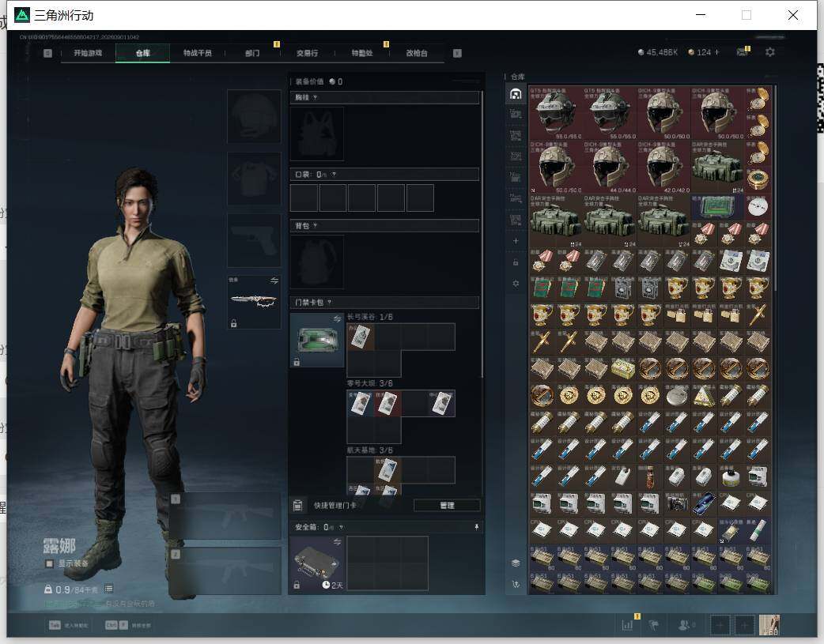824x644 pixels.
Task: Open the 特勤处 tab
Action: pyautogui.click(x=361, y=53)
